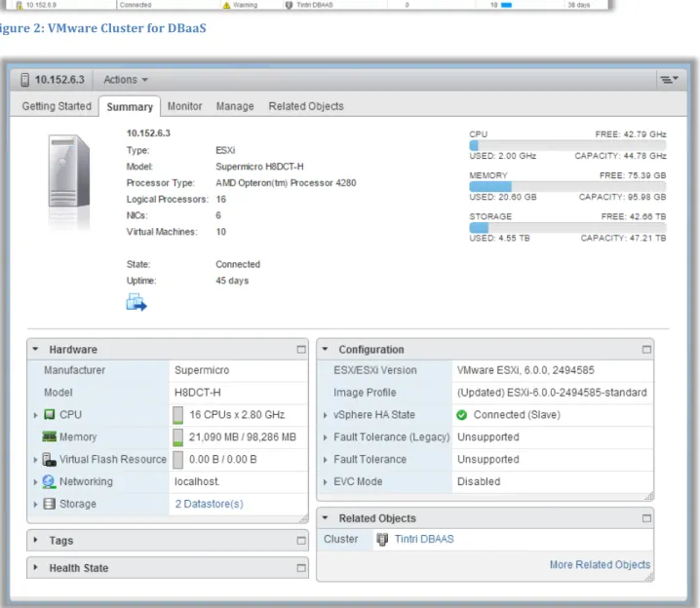Click the Memory module icon in Hardware
The image size is (700, 608).
[49, 437]
